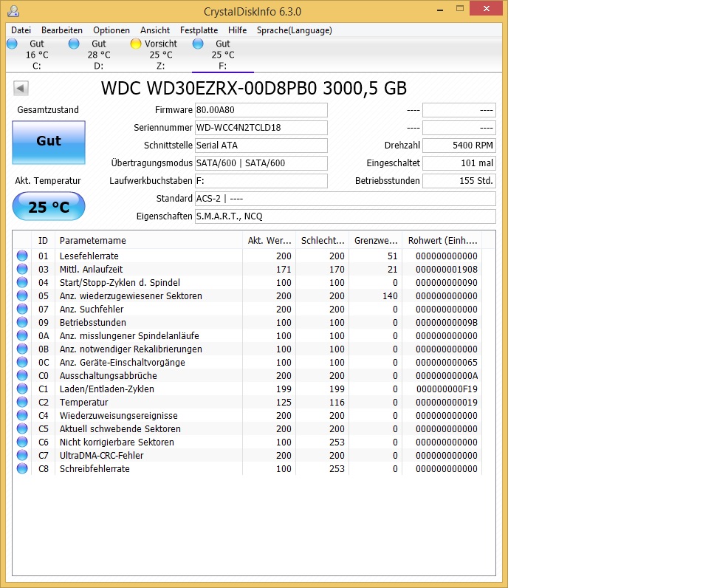
Task: Maximize the CrystalDiskInfo window
Action: (460, 9)
